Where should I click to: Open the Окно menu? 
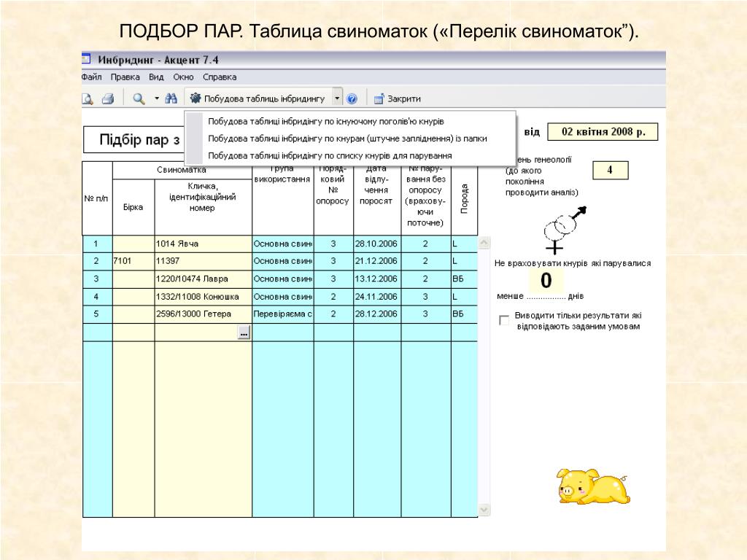(183, 77)
